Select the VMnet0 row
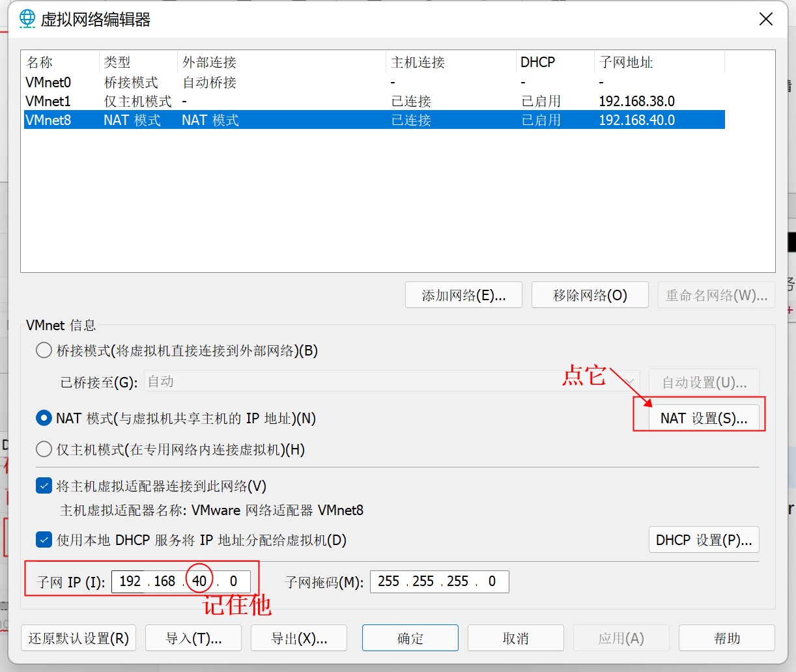The width and height of the screenshot is (796, 672). (x=375, y=83)
